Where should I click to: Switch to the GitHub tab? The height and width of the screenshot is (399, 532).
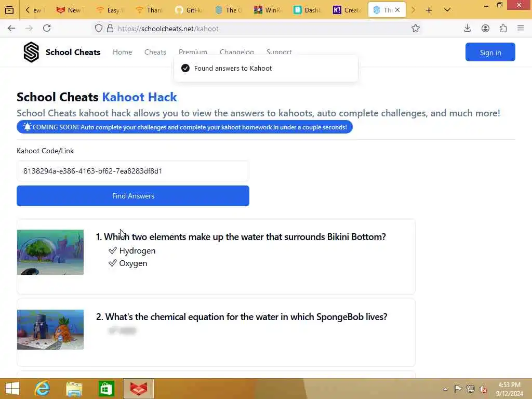pyautogui.click(x=189, y=10)
